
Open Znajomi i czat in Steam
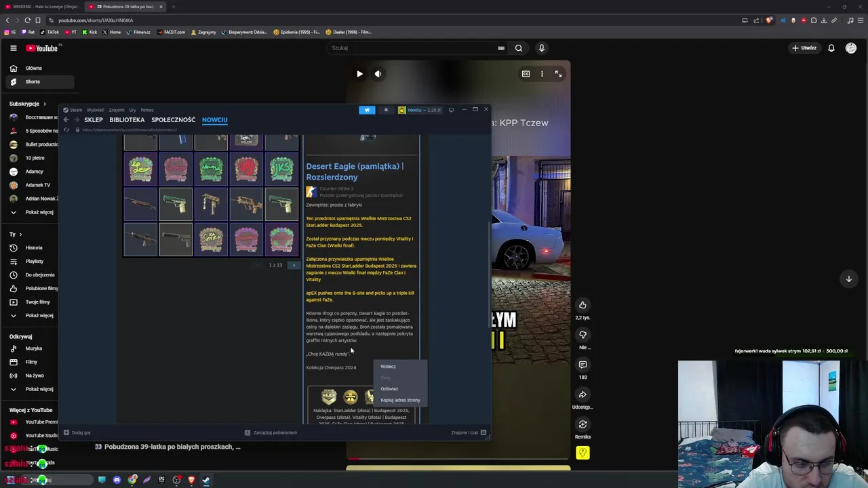[x=469, y=432]
